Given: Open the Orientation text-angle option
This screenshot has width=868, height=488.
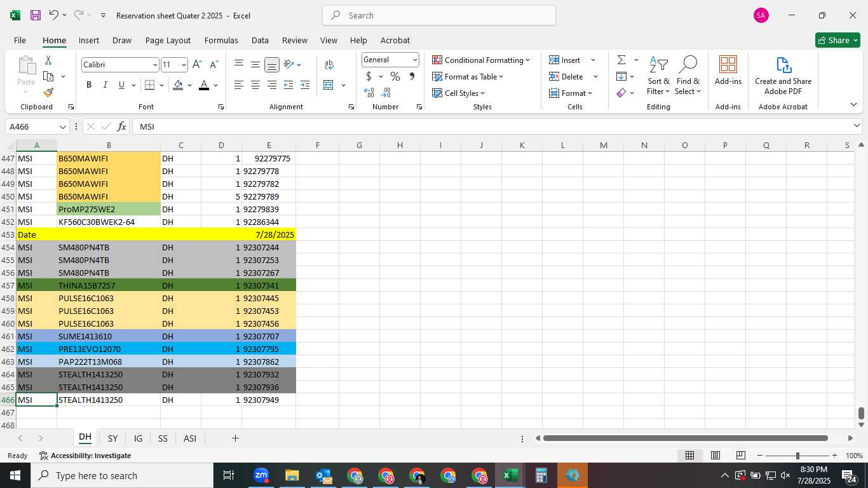Looking at the screenshot, I should [x=289, y=64].
